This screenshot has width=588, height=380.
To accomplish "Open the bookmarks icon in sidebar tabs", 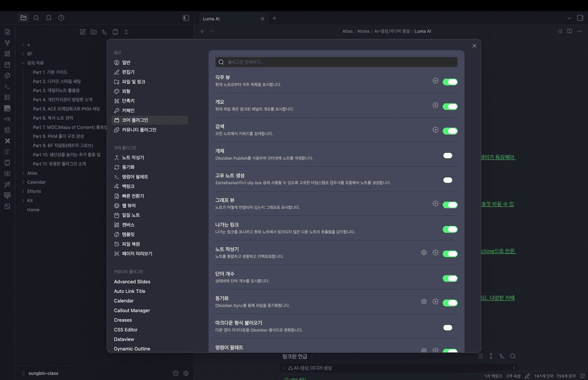I will [x=49, y=18].
